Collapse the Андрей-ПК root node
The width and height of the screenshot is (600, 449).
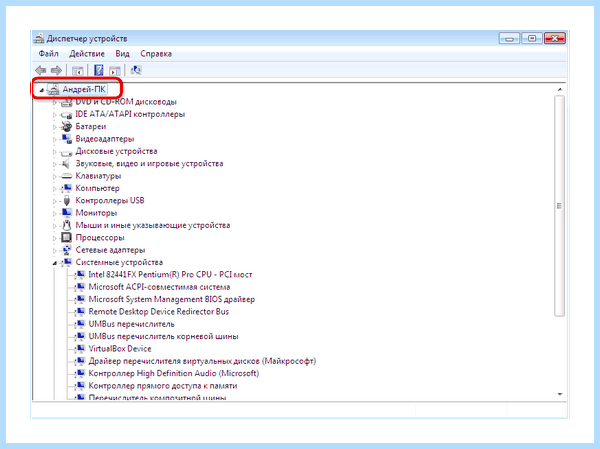pyautogui.click(x=41, y=90)
